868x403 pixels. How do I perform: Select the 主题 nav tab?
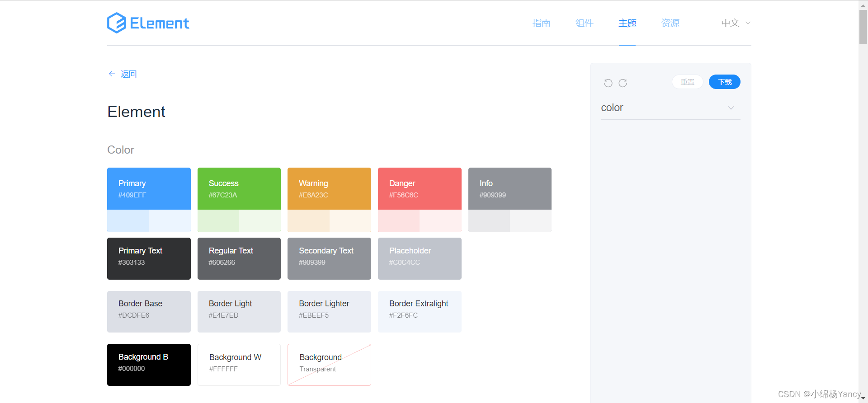(x=627, y=23)
